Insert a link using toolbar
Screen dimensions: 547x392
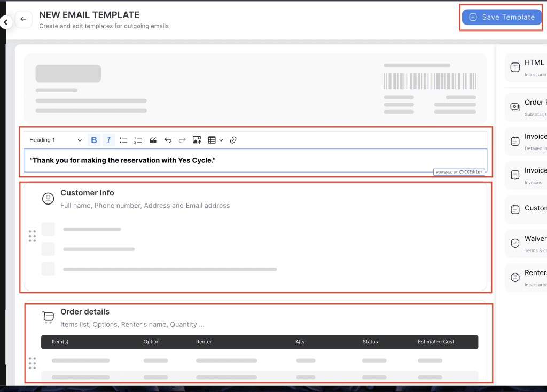tap(233, 140)
